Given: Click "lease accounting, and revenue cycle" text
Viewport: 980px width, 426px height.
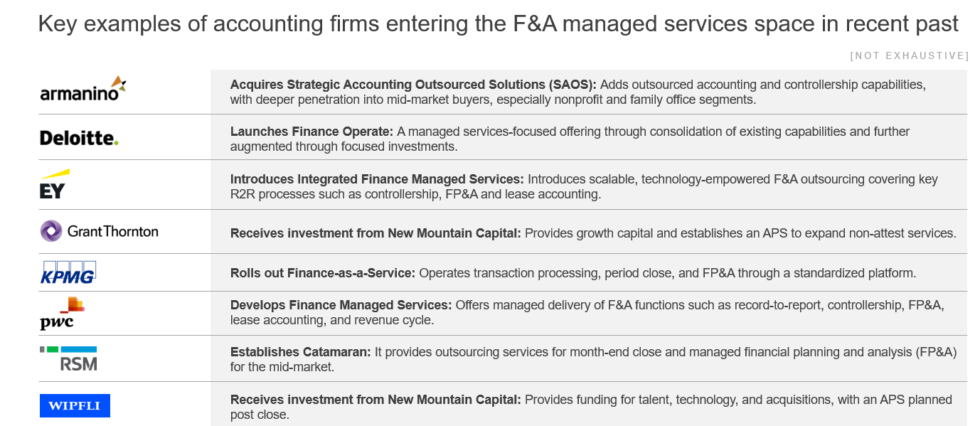Looking at the screenshot, I should click(331, 320).
